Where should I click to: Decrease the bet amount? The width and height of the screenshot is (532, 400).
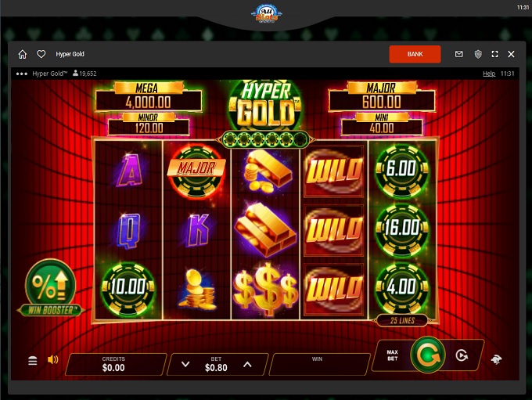click(x=185, y=364)
